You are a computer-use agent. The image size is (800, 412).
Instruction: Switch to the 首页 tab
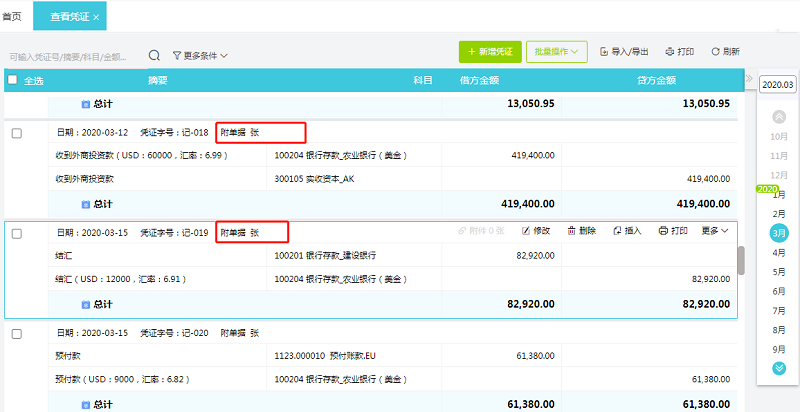pos(12,16)
